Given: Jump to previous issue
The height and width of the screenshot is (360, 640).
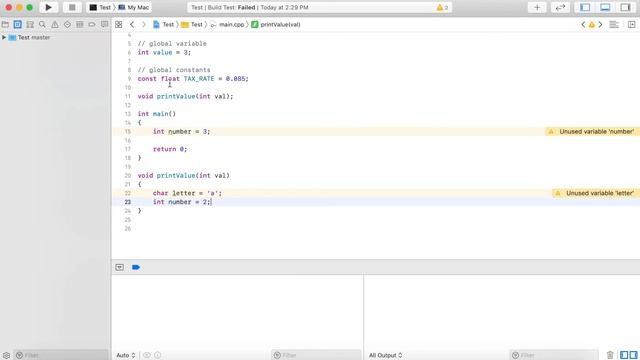Looking at the screenshot, I should [583, 24].
